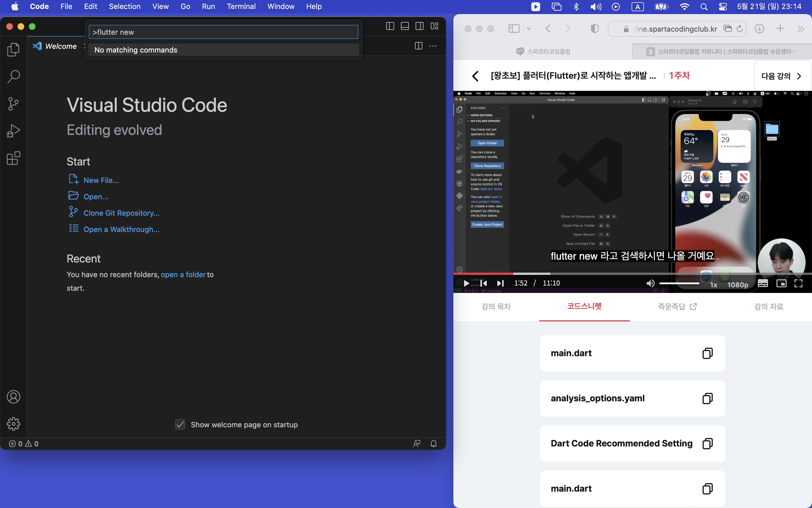
Task: Open the Run and Debug view
Action: pyautogui.click(x=14, y=131)
